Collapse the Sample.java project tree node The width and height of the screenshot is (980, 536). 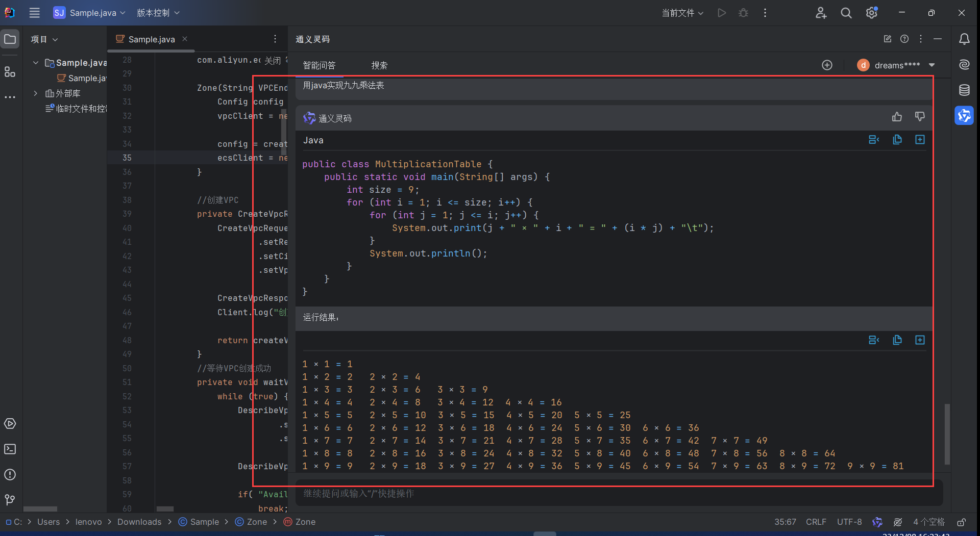pos(36,63)
